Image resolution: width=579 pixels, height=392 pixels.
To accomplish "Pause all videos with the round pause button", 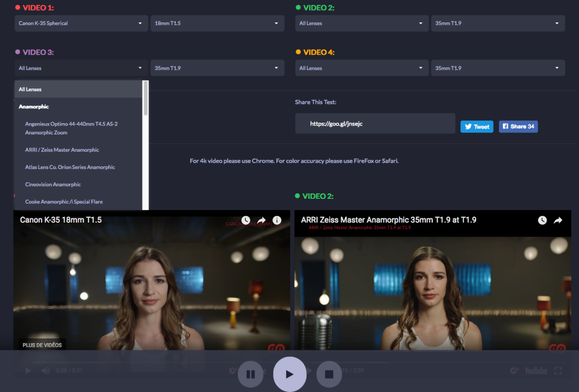I will tap(251, 374).
